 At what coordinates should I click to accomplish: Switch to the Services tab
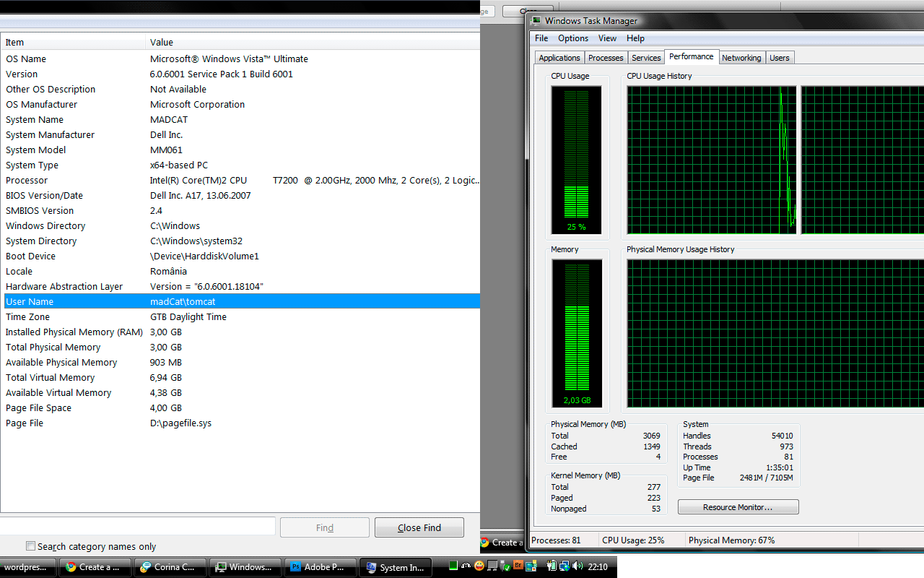646,58
